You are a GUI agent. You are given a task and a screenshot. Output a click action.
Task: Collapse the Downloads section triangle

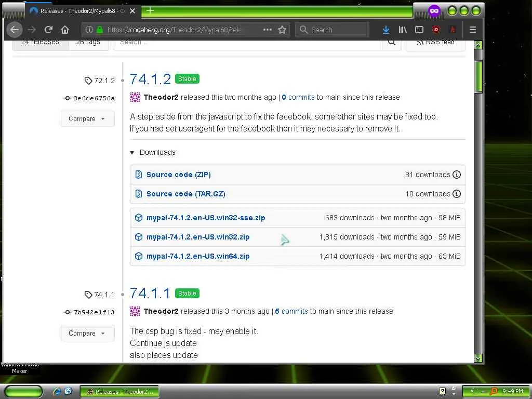pyautogui.click(x=132, y=153)
